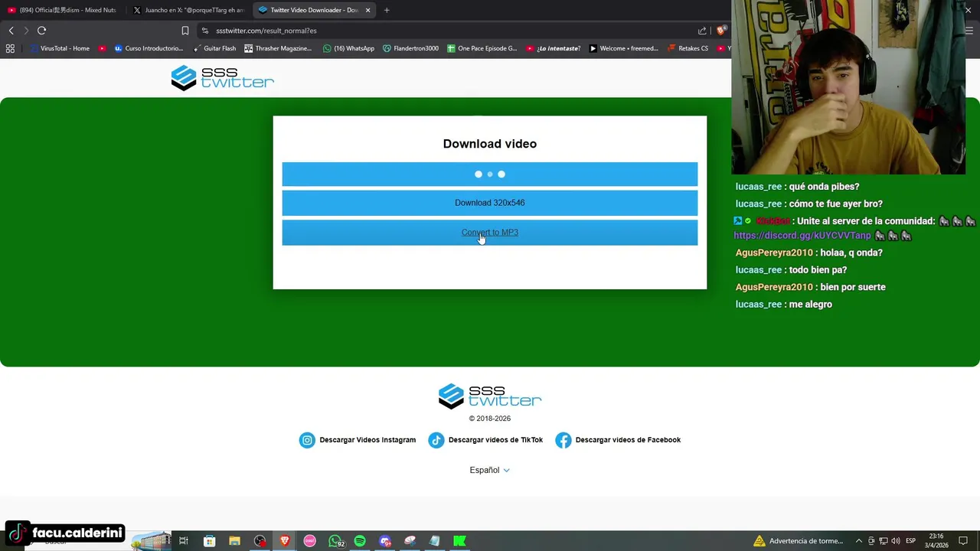Screen dimensions: 980x551
Task: Open Descargar Videos Instagram link
Action: pyautogui.click(x=367, y=440)
